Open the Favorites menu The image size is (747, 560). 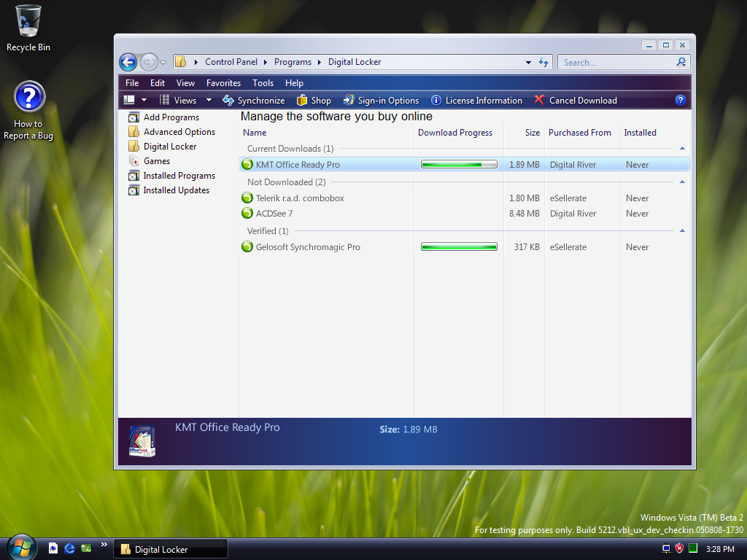pos(223,83)
